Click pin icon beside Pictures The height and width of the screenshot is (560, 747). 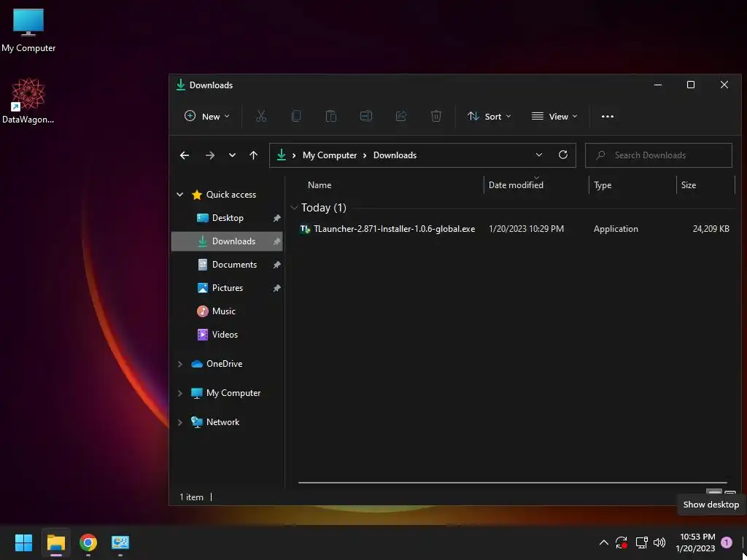click(276, 288)
